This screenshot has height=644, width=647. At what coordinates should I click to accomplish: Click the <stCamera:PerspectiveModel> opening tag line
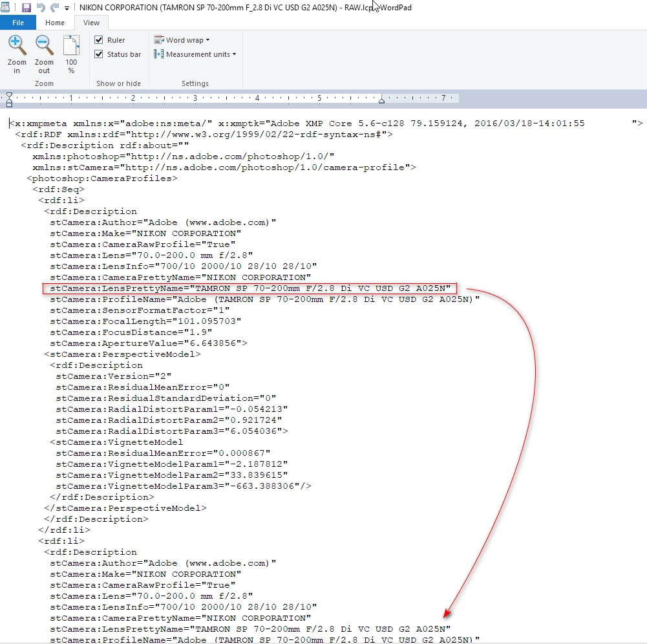tap(122, 354)
